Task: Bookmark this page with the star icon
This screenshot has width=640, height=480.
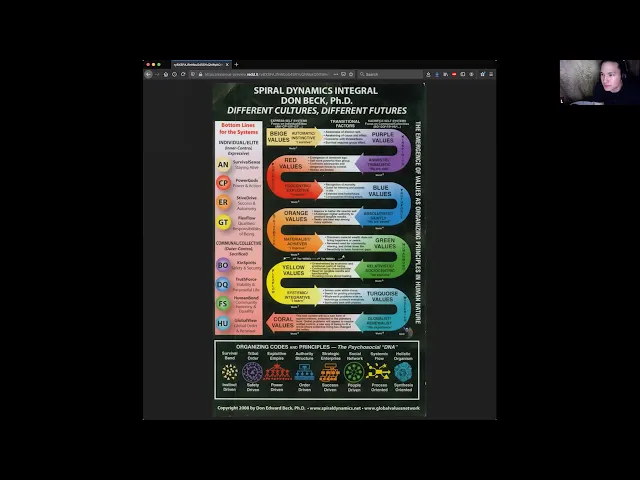Action: click(x=351, y=74)
